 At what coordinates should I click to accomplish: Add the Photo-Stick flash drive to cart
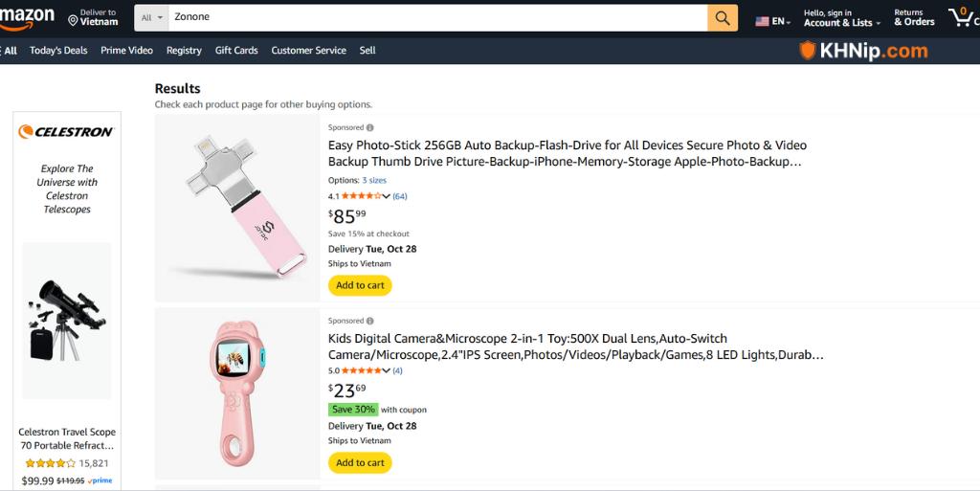pyautogui.click(x=360, y=285)
